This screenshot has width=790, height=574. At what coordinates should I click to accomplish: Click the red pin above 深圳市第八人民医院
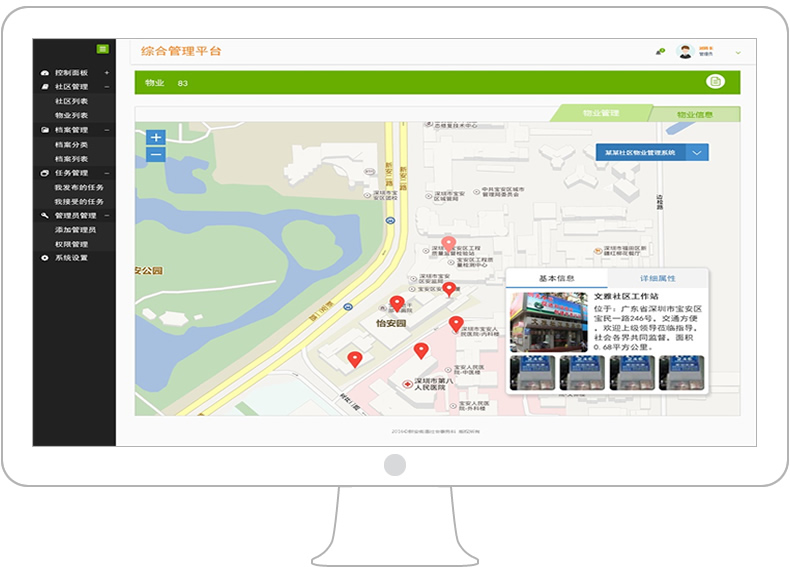421,351
